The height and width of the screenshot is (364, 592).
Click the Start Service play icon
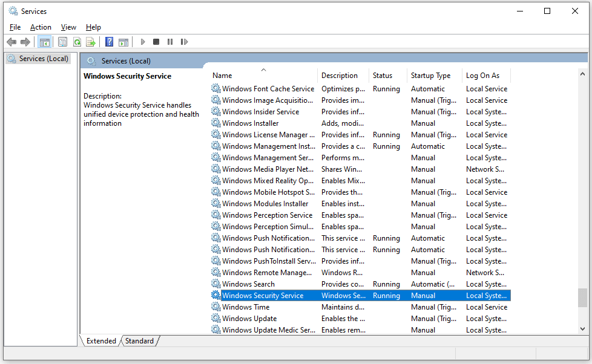143,42
